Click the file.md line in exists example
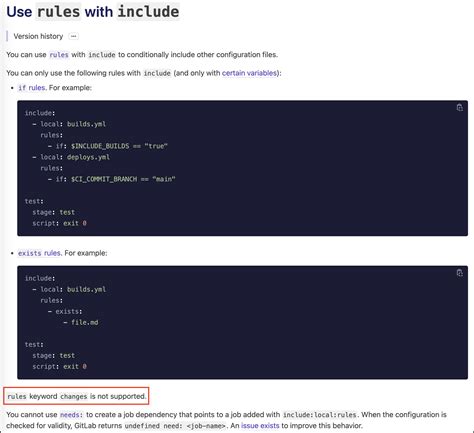474x433 pixels. pos(81,322)
